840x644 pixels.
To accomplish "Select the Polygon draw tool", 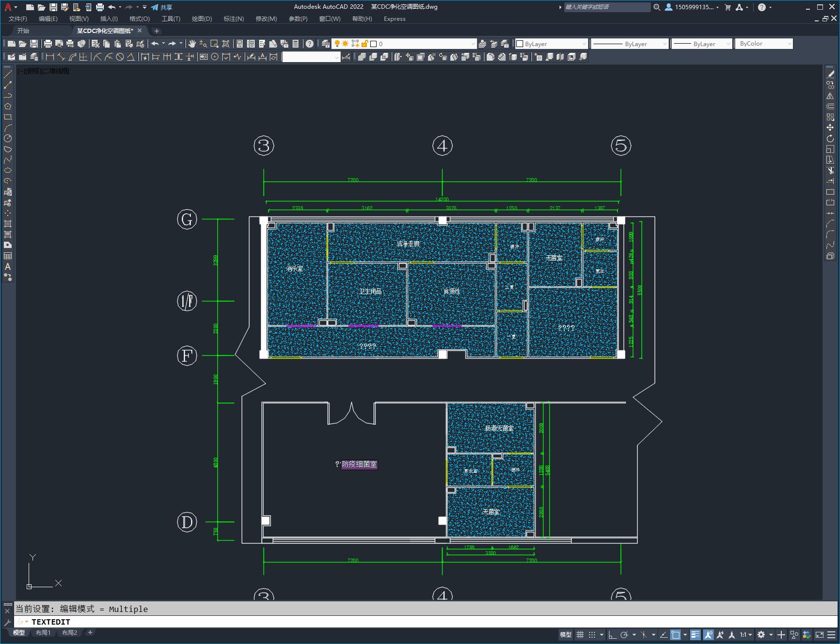I will pyautogui.click(x=8, y=106).
